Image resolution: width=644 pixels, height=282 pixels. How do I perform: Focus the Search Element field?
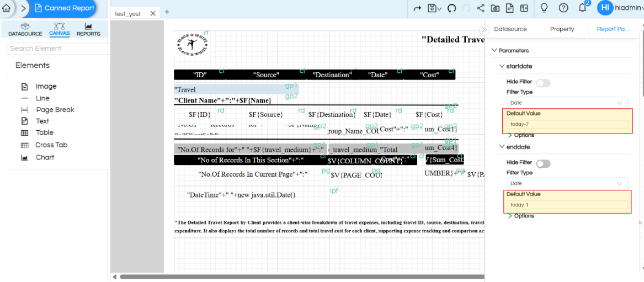(x=58, y=49)
